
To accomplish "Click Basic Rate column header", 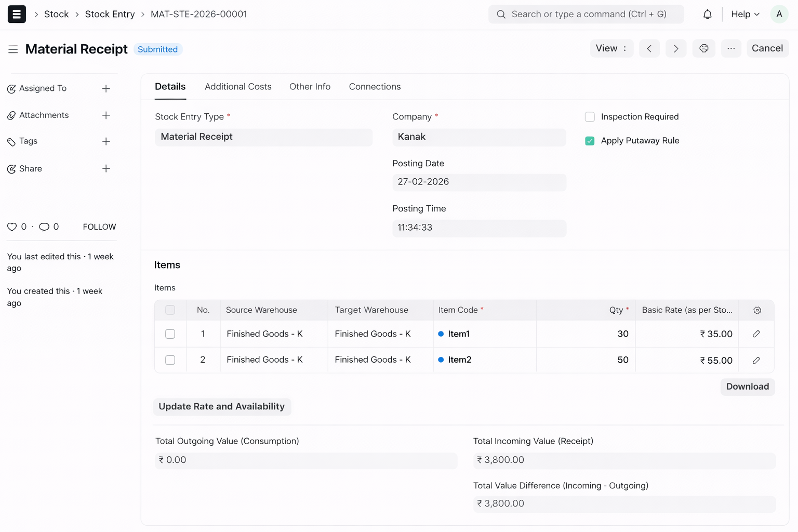I will pos(687,310).
